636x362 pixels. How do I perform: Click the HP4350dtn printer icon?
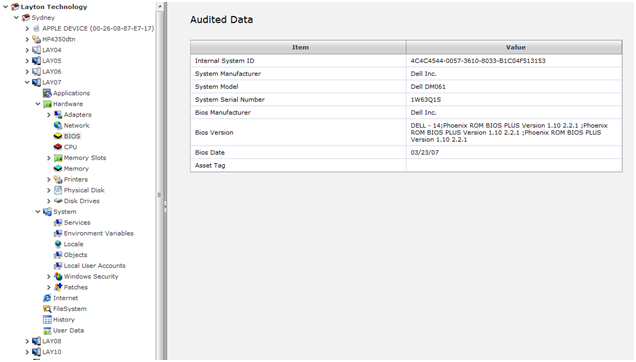[37, 39]
